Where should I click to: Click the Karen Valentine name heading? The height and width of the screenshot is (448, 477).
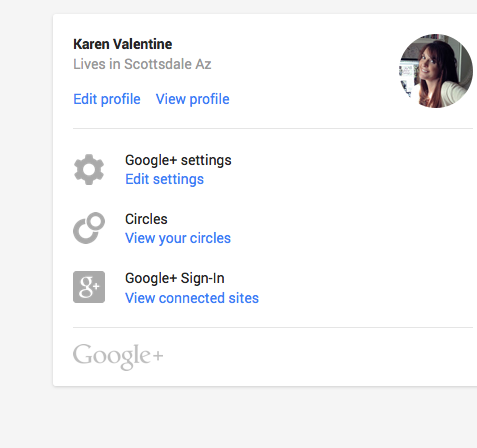(x=122, y=44)
